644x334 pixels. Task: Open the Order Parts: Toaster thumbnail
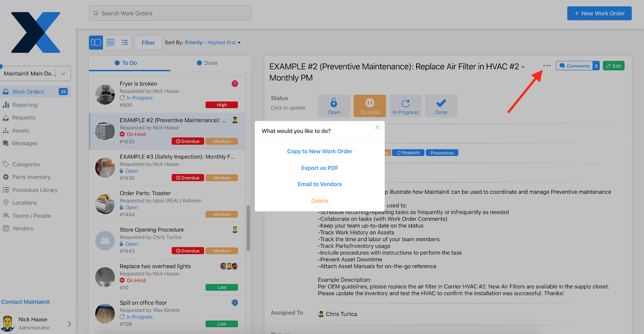(105, 204)
